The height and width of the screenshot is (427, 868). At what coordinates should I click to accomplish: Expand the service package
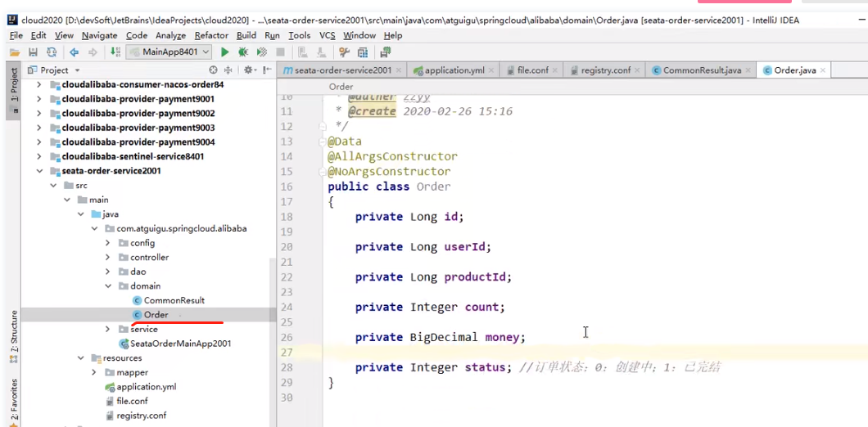coord(107,329)
